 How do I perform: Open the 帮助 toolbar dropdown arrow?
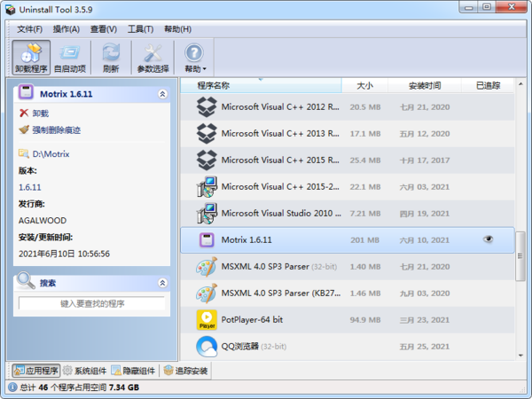[x=205, y=69]
